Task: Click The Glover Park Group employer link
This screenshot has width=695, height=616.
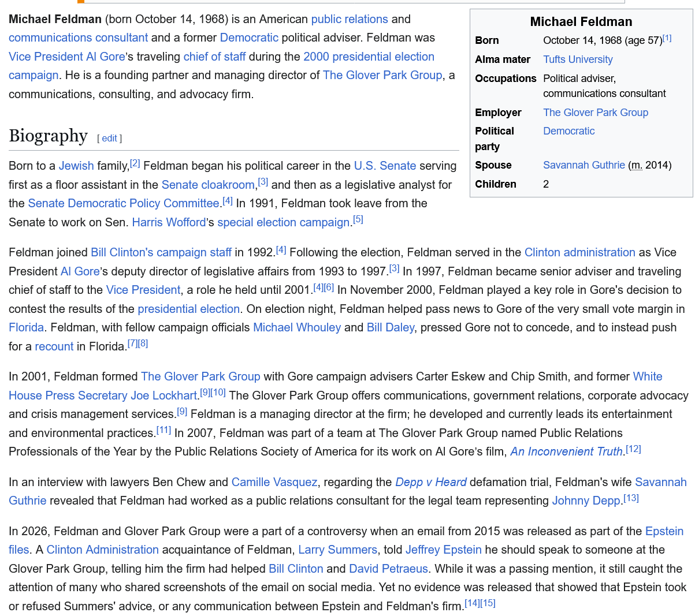Action: pyautogui.click(x=595, y=113)
